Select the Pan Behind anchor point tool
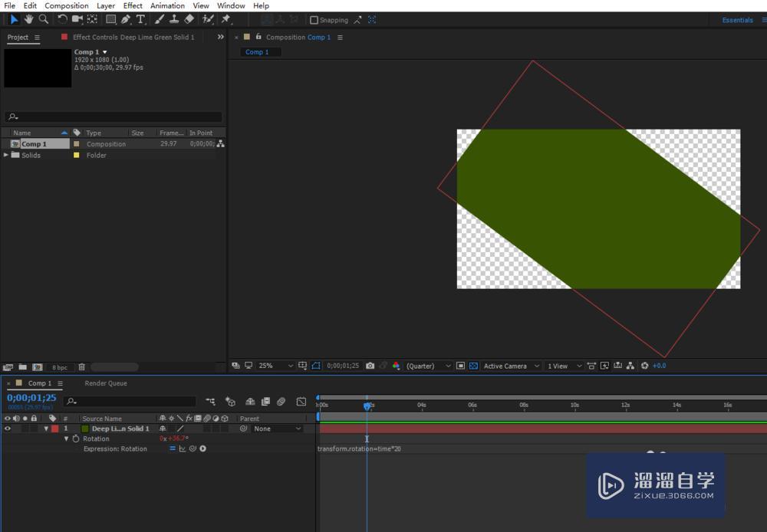 click(x=92, y=20)
